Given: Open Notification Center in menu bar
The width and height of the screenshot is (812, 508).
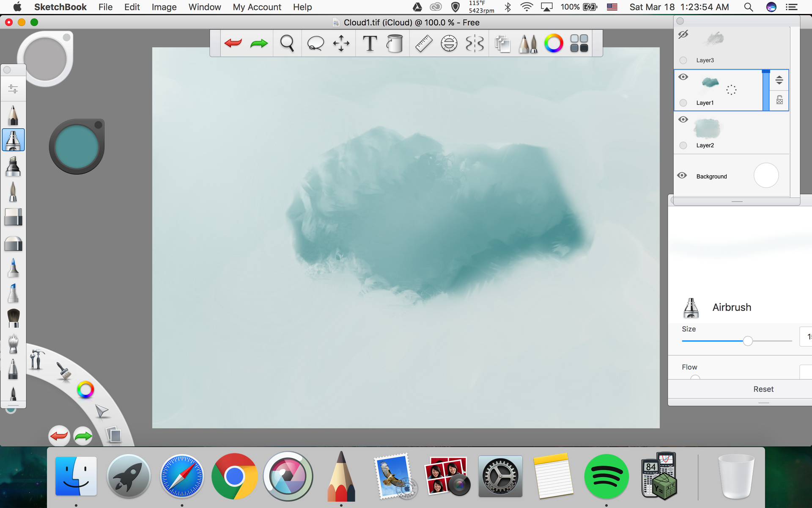Looking at the screenshot, I should tap(791, 7).
